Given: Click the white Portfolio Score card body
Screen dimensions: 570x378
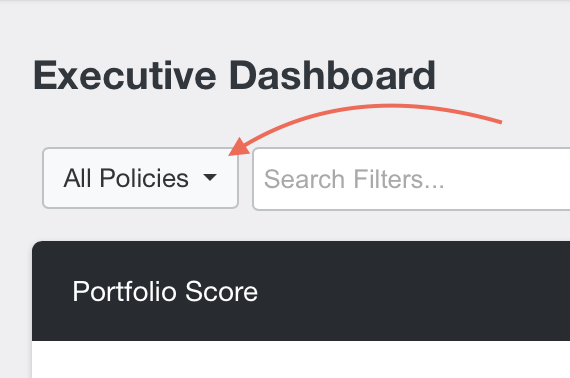Looking at the screenshot, I should coord(301,359).
